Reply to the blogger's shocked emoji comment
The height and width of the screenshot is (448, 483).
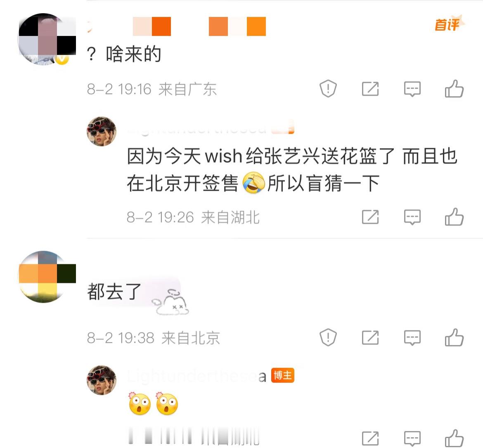412,438
